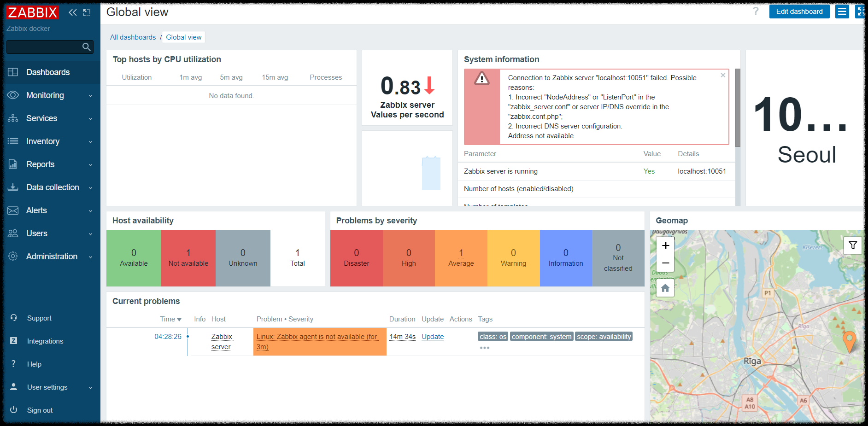
Task: Click the Reports chart icon
Action: click(x=13, y=164)
